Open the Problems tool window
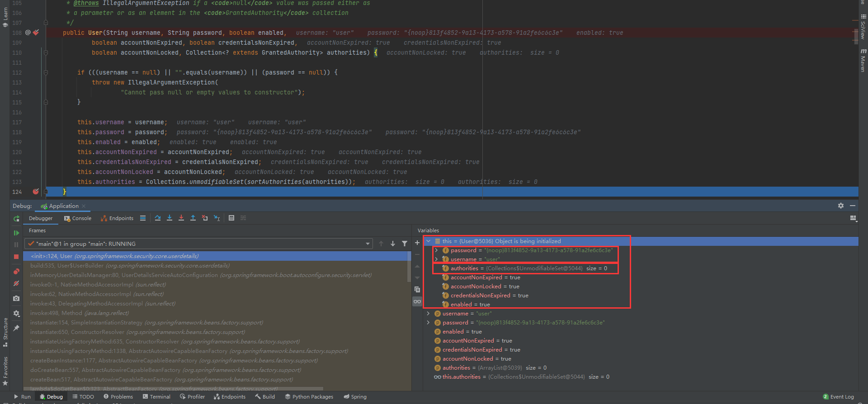This screenshot has width=868, height=404. [x=118, y=397]
